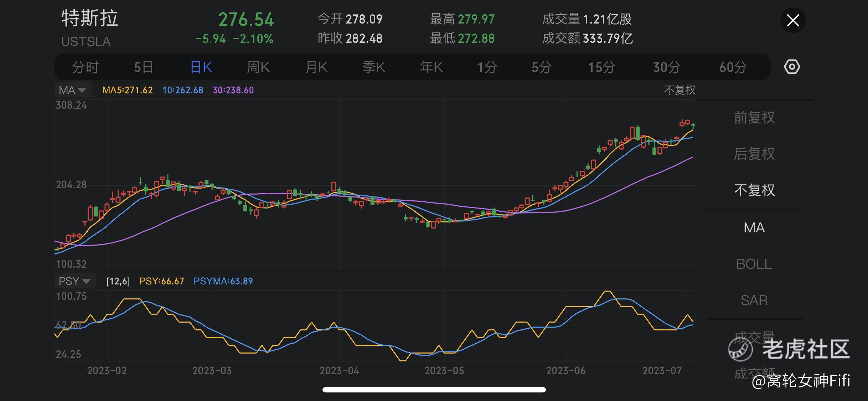Select BOLL overlay in right sidebar
Image resolution: width=868 pixels, height=401 pixels.
point(754,264)
